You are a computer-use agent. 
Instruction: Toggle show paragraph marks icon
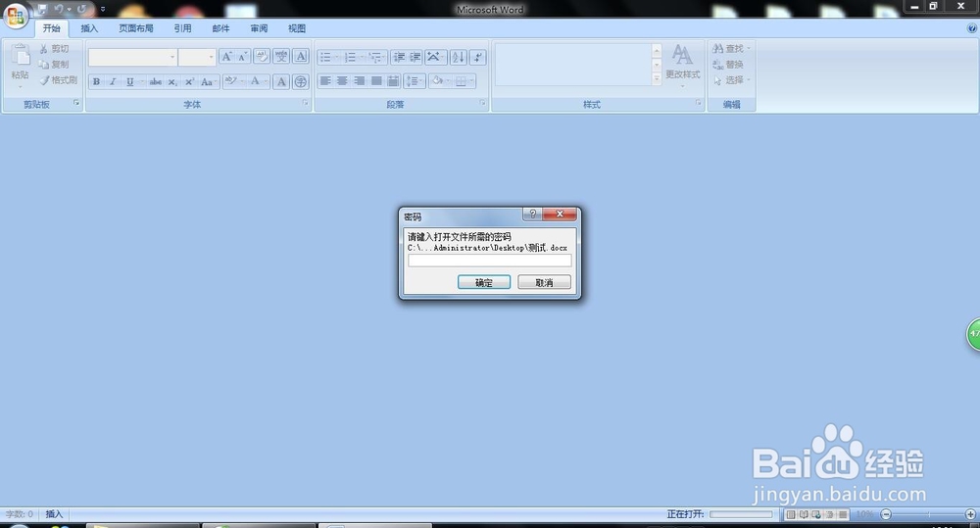click(478, 58)
